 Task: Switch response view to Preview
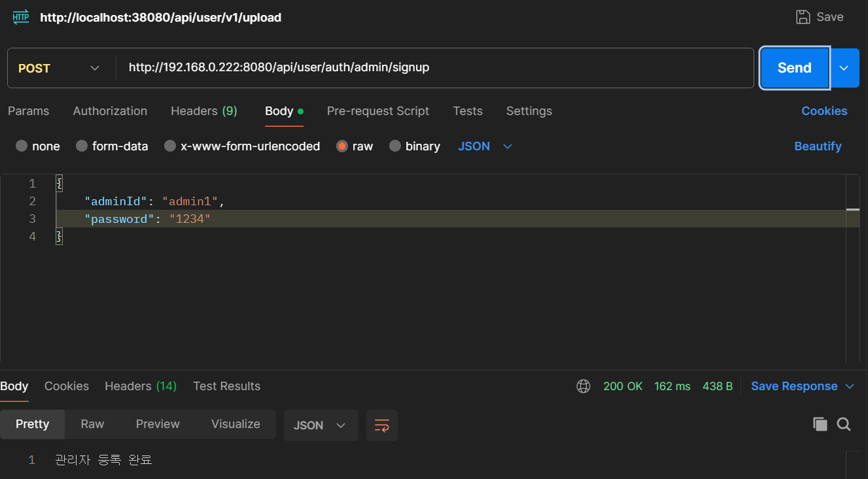click(158, 424)
